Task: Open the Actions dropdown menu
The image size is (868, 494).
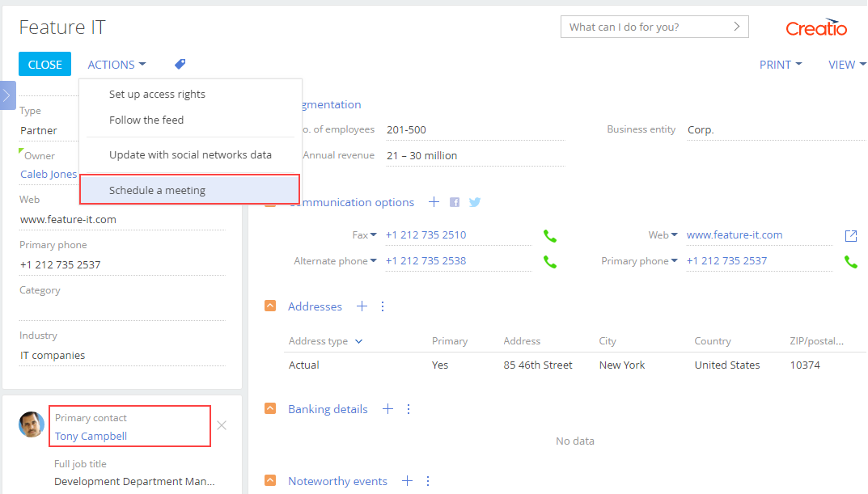Action: click(x=116, y=64)
